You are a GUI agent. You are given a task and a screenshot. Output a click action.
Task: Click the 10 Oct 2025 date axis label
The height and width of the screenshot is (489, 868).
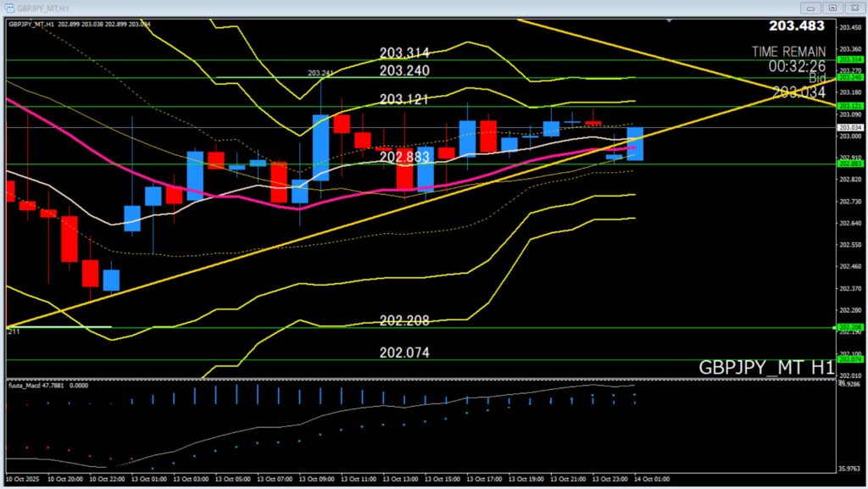tap(26, 477)
